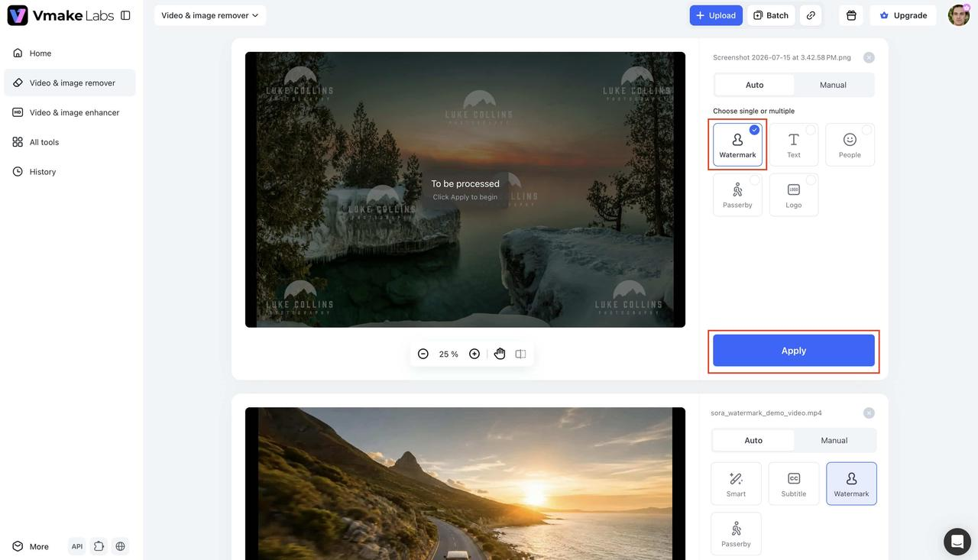Open Video & image enhancer from the sidebar

coord(70,112)
